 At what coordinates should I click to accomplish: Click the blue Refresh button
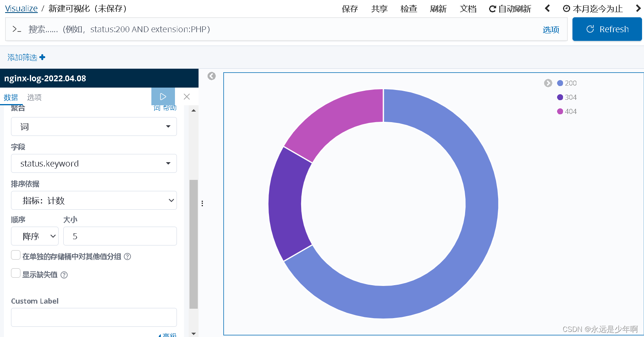[x=607, y=29]
